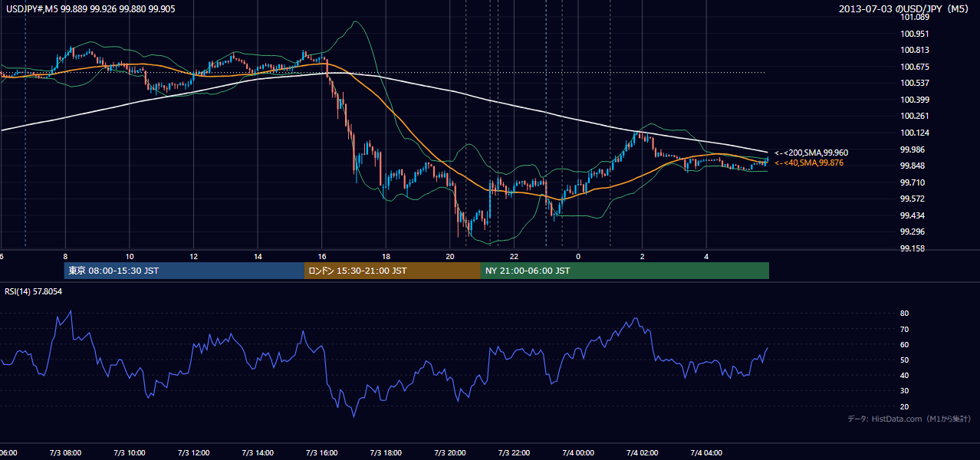Viewport: 980px width, 460px height.
Task: Click the 7/3 12:00 time axis label
Action: 193,452
